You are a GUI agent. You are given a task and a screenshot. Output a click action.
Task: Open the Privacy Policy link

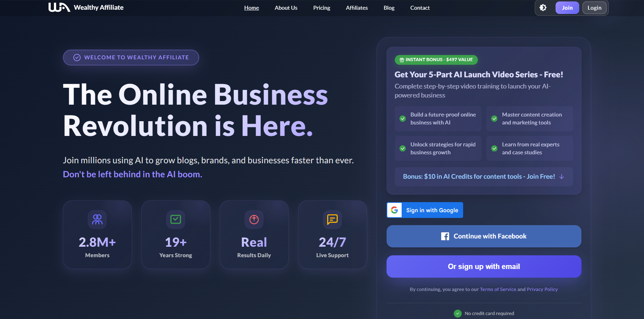click(542, 289)
